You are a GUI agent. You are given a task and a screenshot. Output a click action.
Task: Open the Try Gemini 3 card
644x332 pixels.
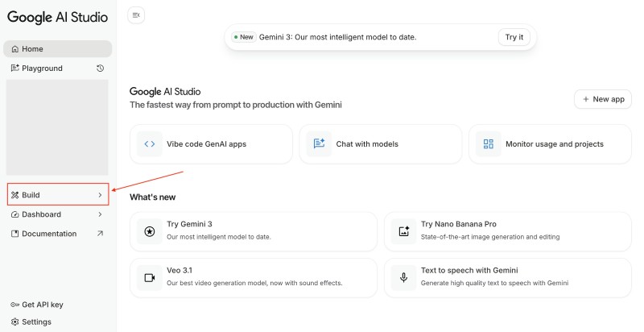click(x=254, y=231)
